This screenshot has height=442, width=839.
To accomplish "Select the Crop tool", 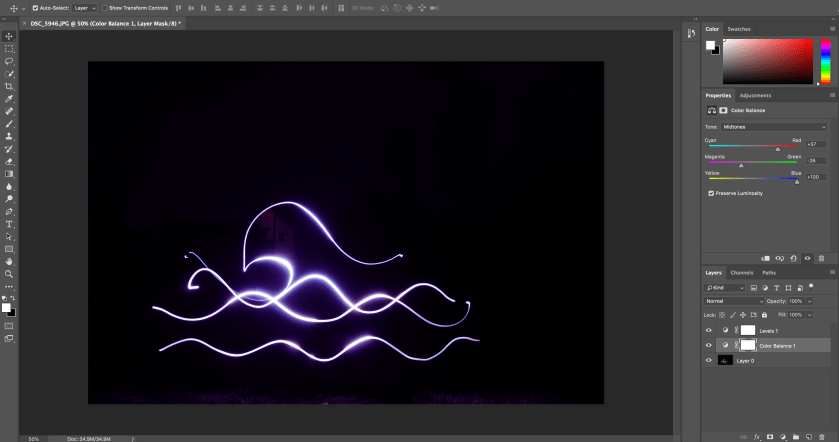I will point(9,86).
